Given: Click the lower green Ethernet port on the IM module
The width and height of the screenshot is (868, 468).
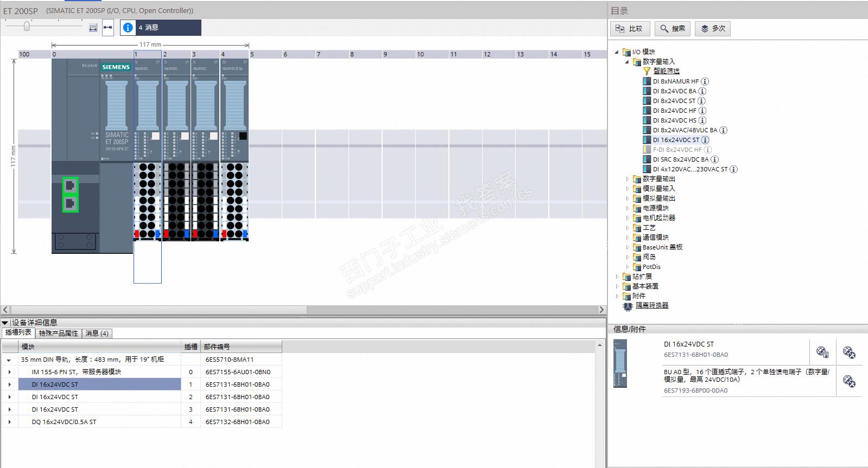Looking at the screenshot, I should coord(70,204).
